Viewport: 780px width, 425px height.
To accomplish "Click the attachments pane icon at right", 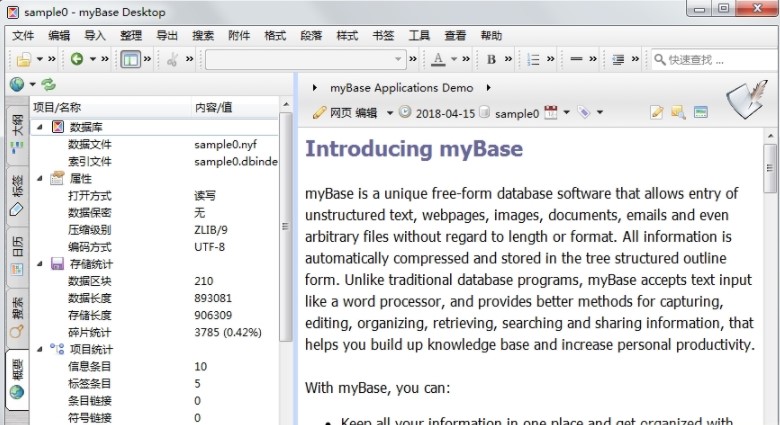I will pyautogui.click(x=701, y=112).
